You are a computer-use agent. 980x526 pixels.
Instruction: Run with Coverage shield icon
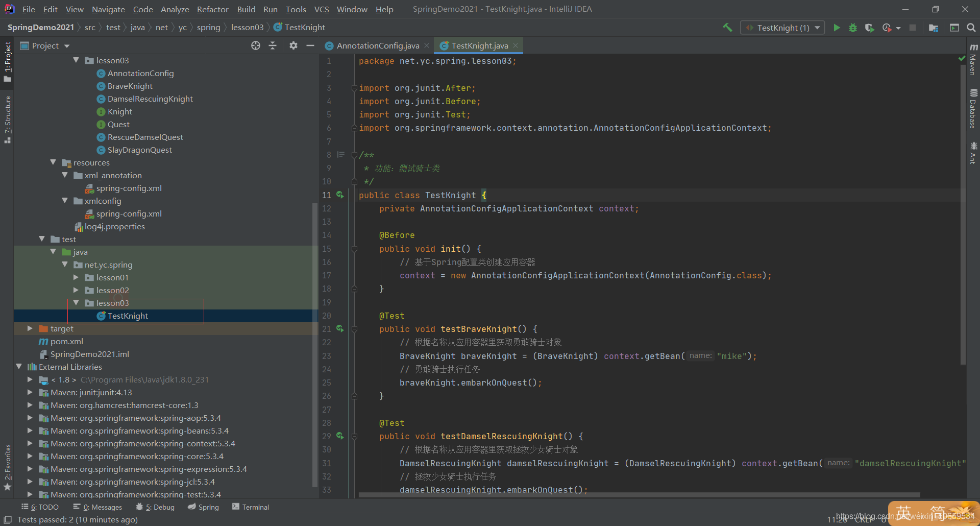pos(869,28)
